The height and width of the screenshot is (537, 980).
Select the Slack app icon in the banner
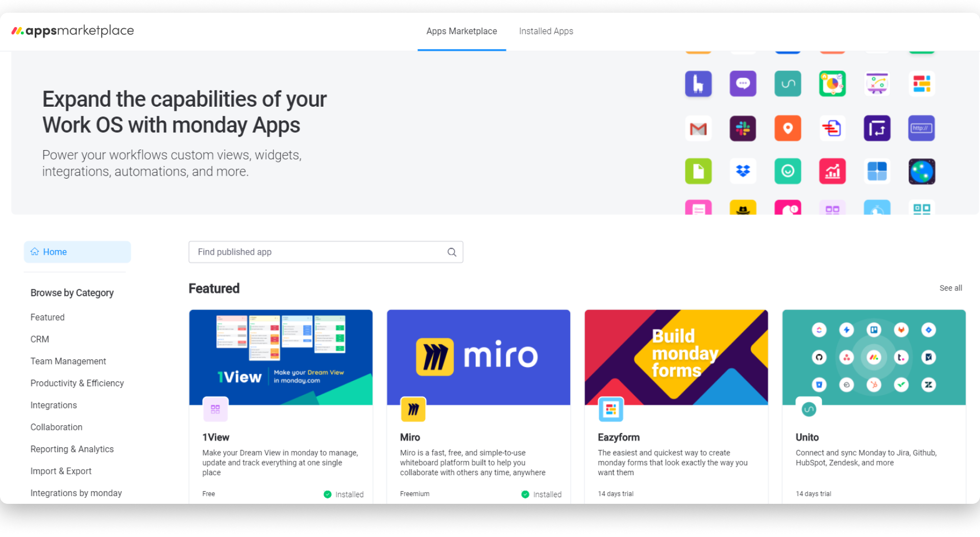tap(743, 128)
